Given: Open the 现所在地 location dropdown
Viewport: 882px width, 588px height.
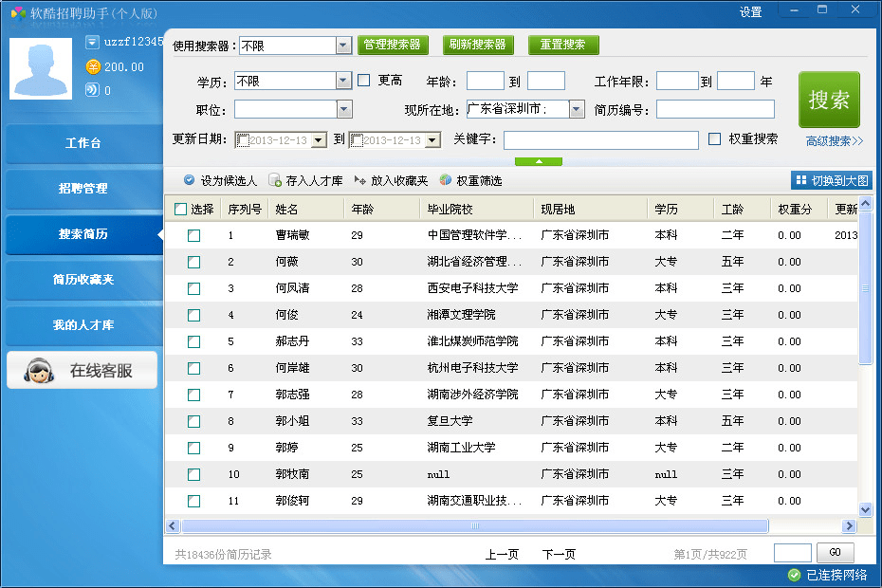Looking at the screenshot, I should pos(577,110).
